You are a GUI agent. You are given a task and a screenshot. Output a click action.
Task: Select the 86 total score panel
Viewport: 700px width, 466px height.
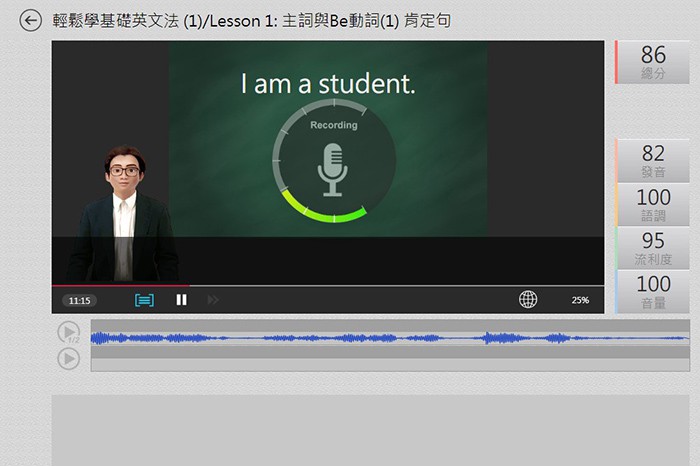(652, 62)
